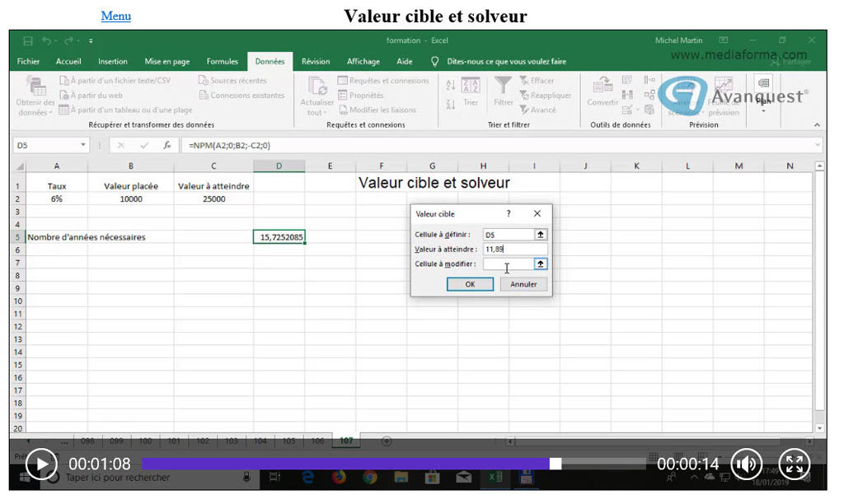Image resolution: width=844 pixels, height=504 pixels.
Task: Click the help question mark in dialog
Action: 509,213
